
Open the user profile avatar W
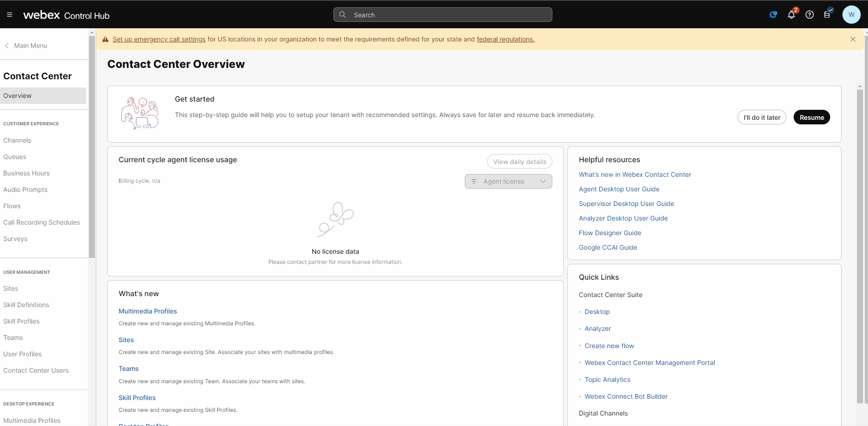tap(851, 15)
